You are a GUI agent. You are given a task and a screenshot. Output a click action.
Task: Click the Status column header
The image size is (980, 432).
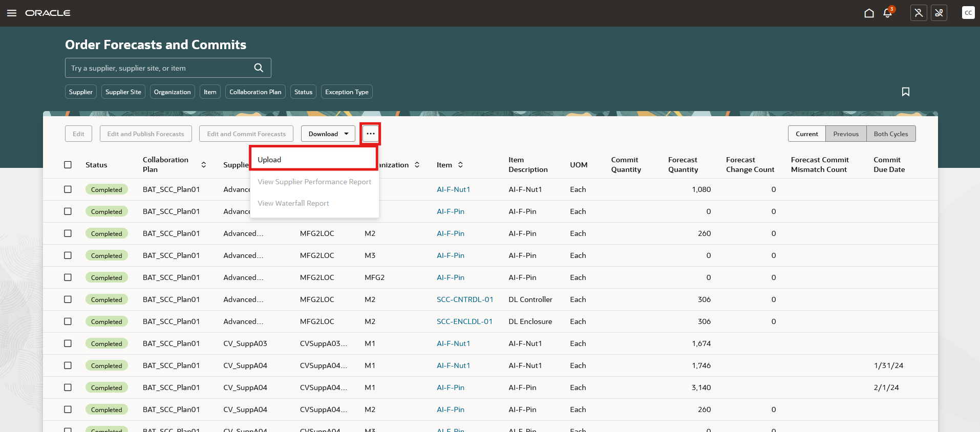[x=96, y=165]
